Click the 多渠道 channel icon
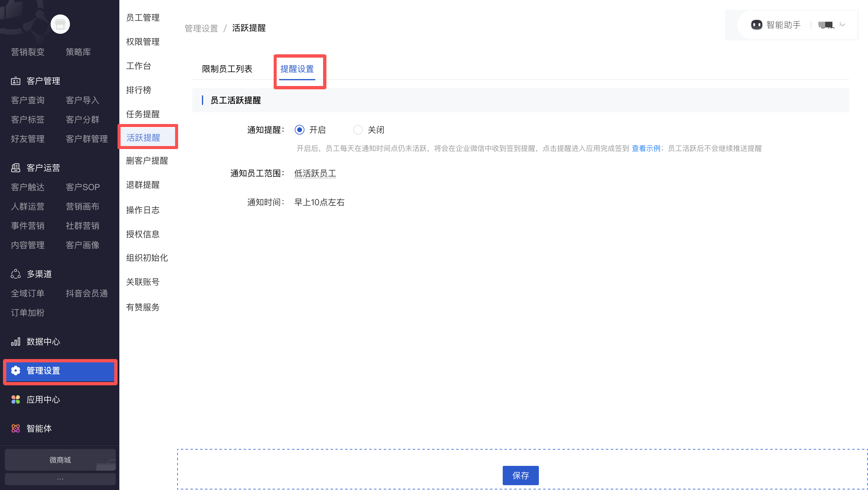This screenshot has width=868, height=490. pyautogui.click(x=15, y=274)
